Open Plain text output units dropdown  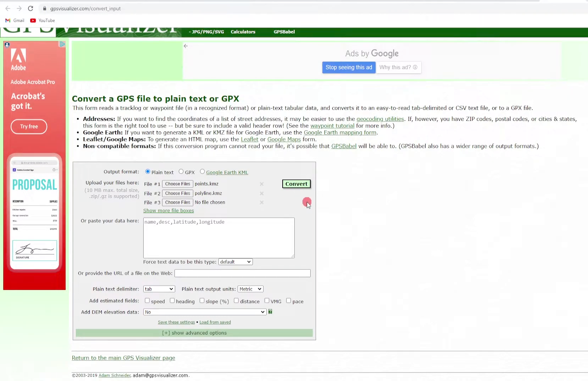pos(250,289)
